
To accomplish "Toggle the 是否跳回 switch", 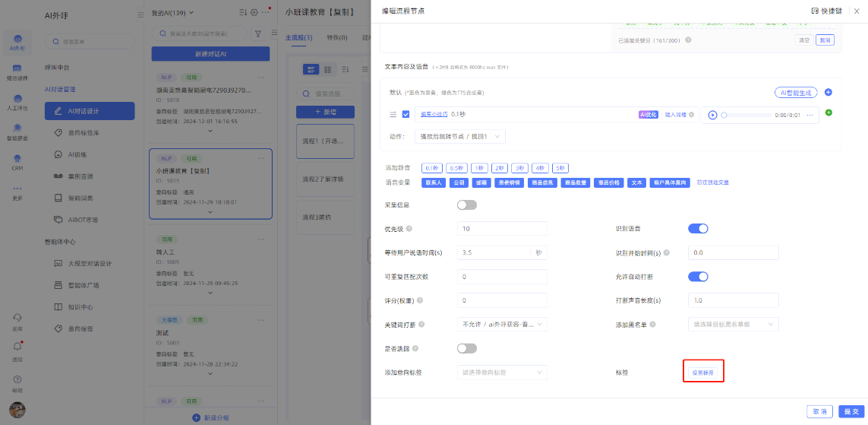I will coord(467,348).
